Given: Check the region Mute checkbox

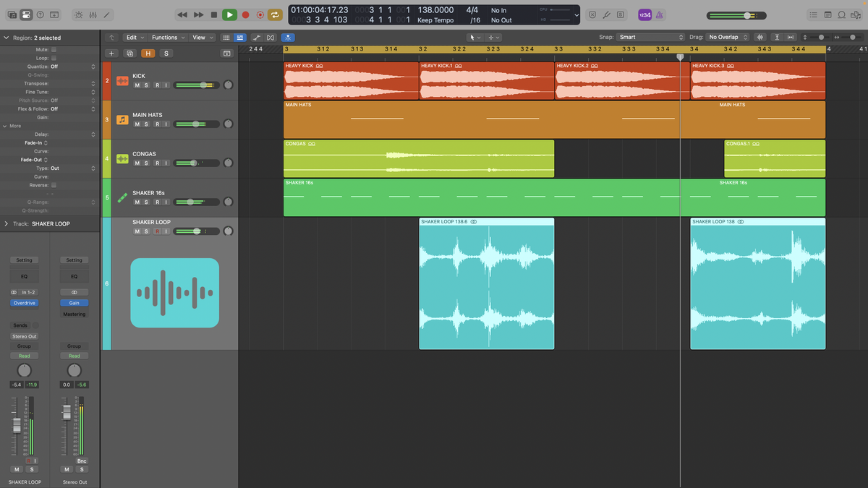Looking at the screenshot, I should pyautogui.click(x=54, y=50).
